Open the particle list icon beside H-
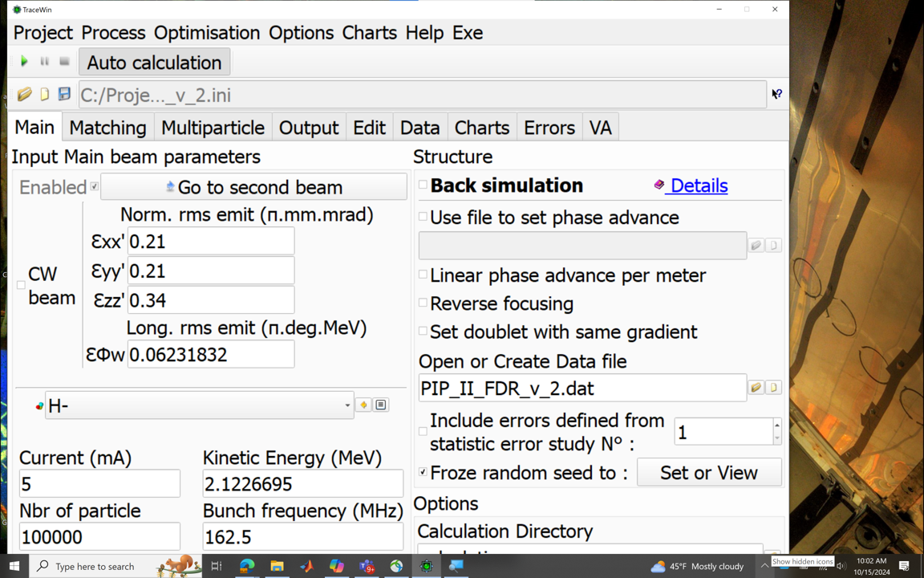The width and height of the screenshot is (924, 578). [x=381, y=405]
